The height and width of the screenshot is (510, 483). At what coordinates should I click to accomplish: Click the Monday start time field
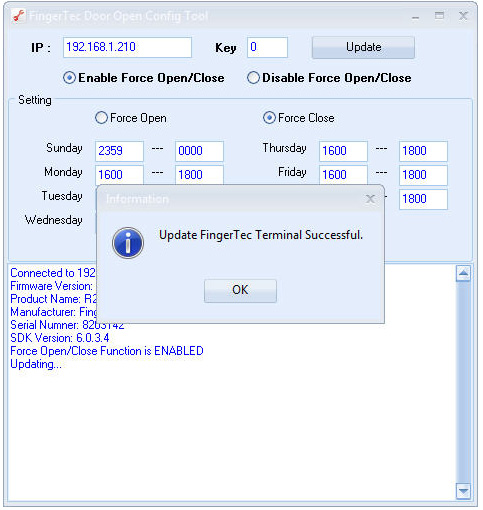(119, 175)
